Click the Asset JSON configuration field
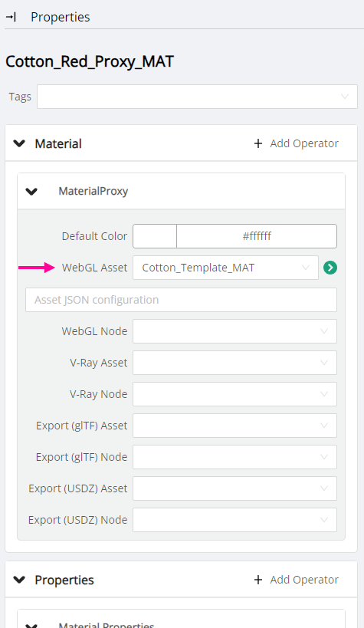This screenshot has width=364, height=628. click(181, 300)
